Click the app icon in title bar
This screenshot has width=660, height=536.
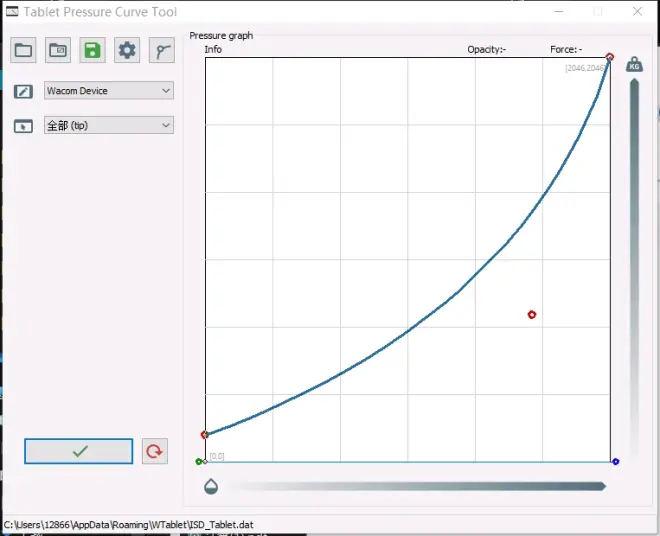click(12, 11)
